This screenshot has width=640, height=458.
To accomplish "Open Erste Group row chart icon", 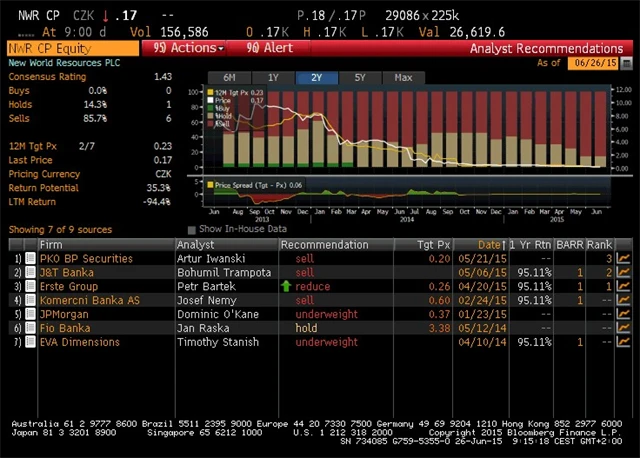I will 624,286.
